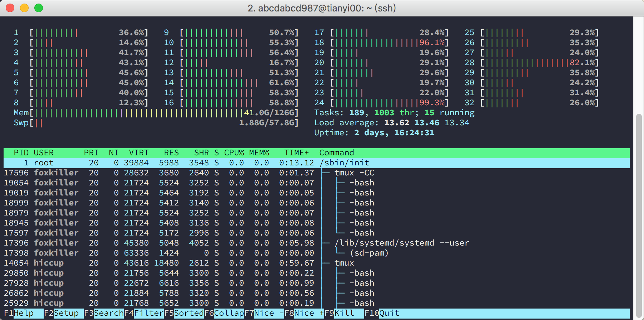Image resolution: width=644 pixels, height=320 pixels.
Task: Select the (sd-pam) process row
Action: (317, 253)
